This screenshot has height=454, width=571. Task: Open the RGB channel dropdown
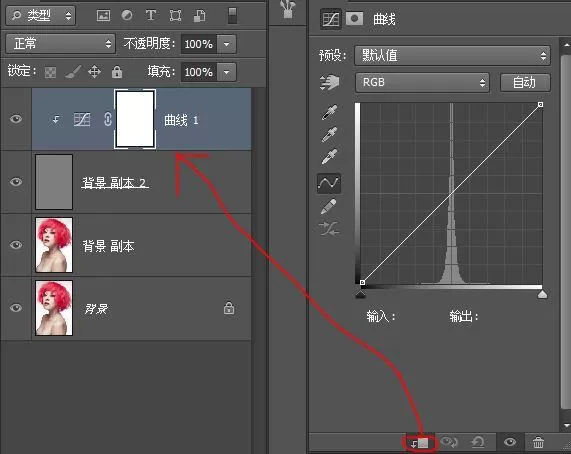(x=422, y=82)
